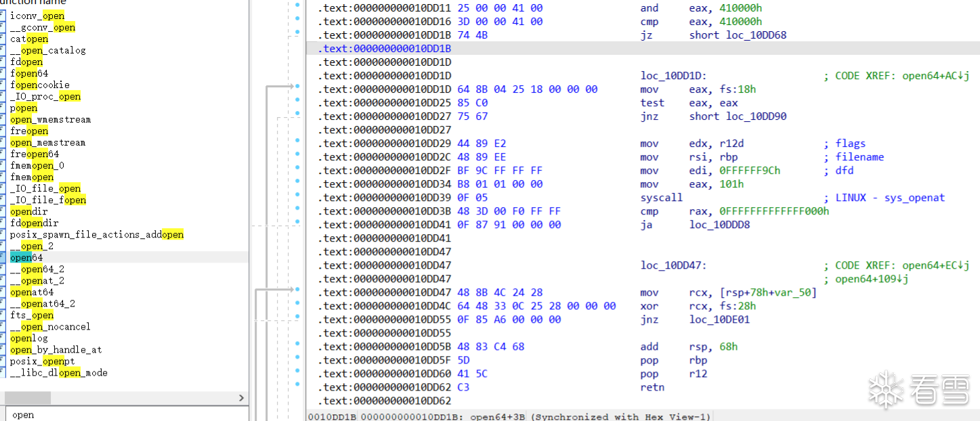Image resolution: width=980 pixels, height=421 pixels.
Task: Click _IO_file_open function row
Action: (x=45, y=188)
